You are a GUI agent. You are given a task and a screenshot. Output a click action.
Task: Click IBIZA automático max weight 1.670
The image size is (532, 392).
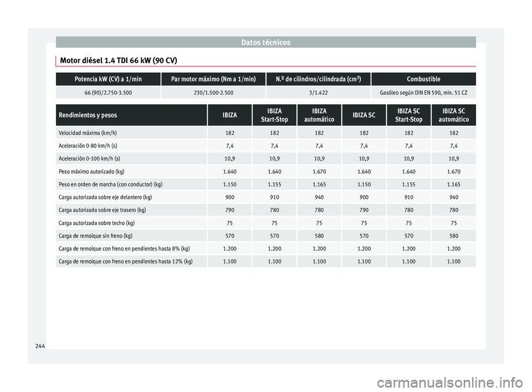(x=319, y=172)
